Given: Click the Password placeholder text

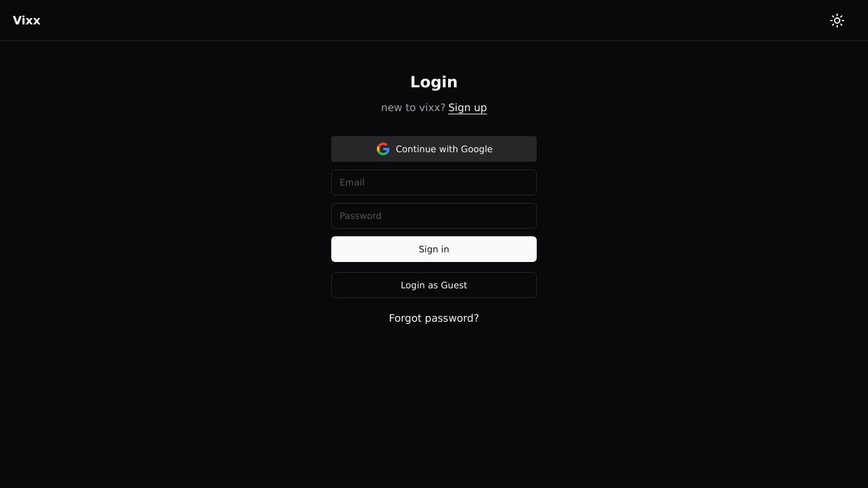Looking at the screenshot, I should [360, 216].
